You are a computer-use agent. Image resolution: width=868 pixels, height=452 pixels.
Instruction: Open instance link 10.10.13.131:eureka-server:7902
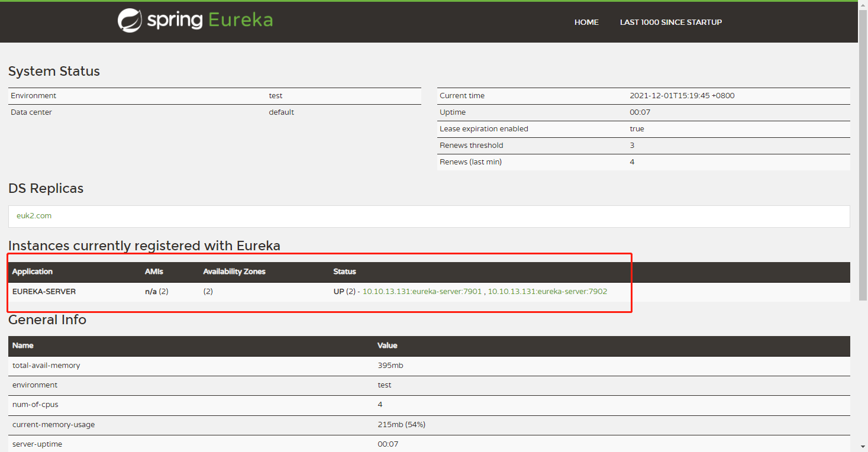[x=547, y=292]
